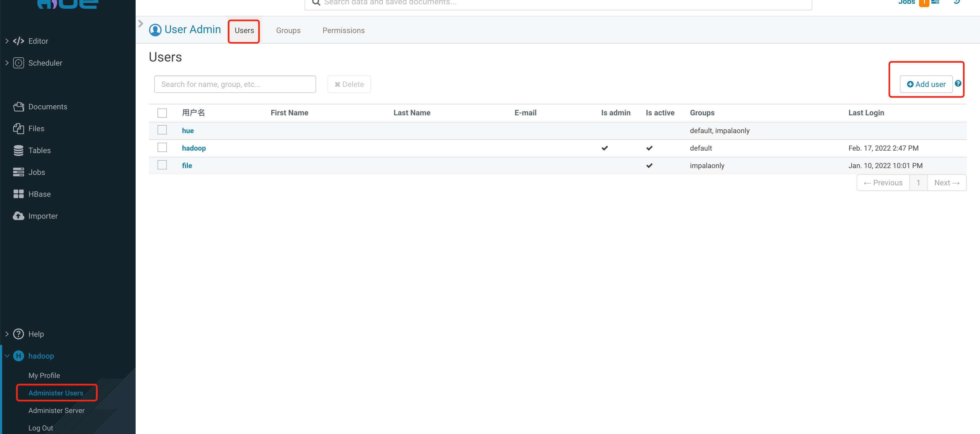Click the help question mark beside Add user
This screenshot has width=980, height=434.
(958, 84)
